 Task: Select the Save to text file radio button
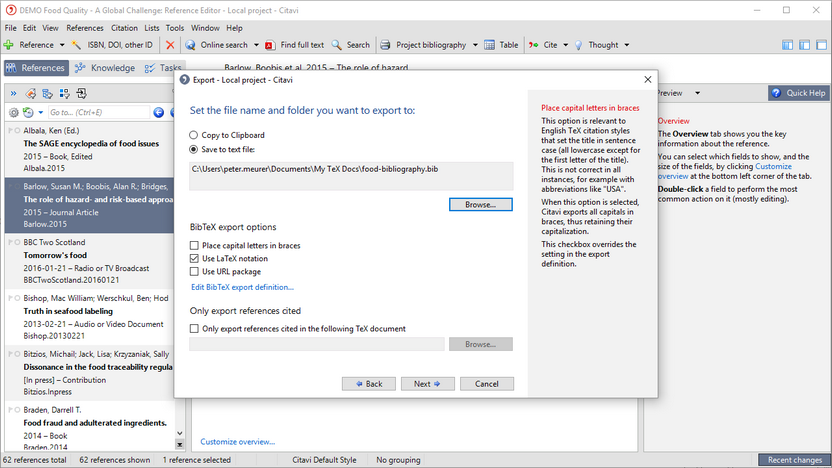194,150
